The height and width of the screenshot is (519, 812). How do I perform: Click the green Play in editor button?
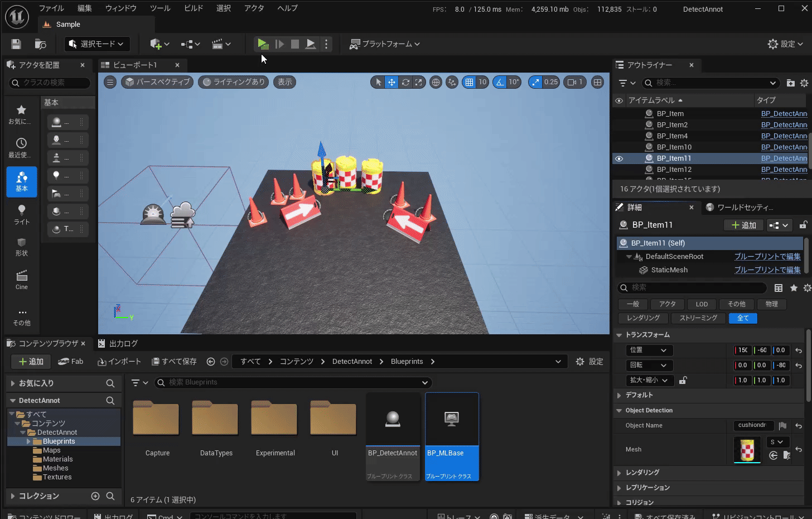(x=263, y=44)
